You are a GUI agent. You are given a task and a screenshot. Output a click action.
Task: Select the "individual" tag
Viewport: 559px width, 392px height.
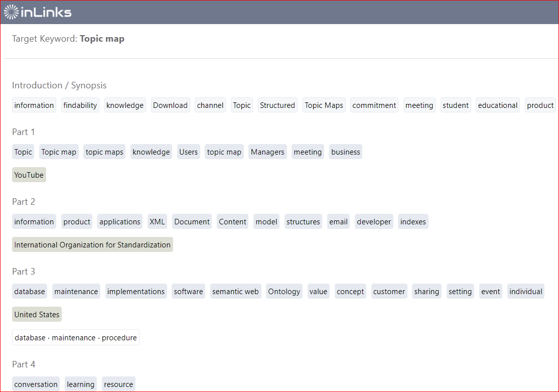coord(526,292)
